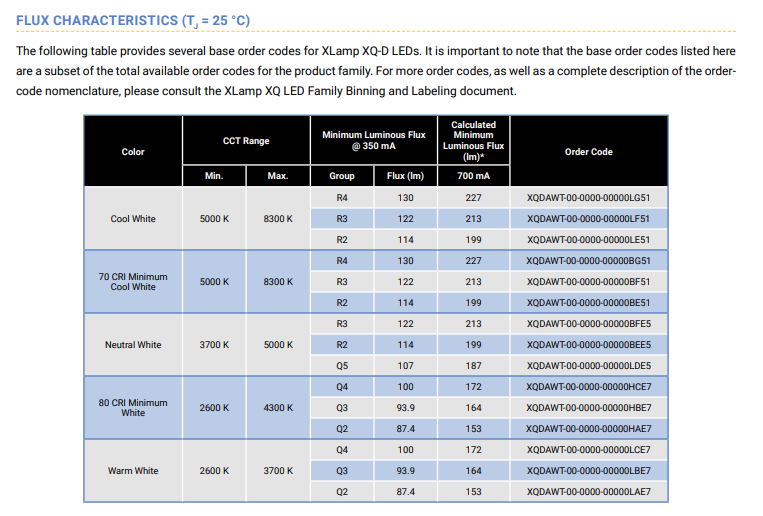Viewport: 763px width, 516px height.
Task: Click order code XQDAWT-00-0000-00000BEE5
Action: click(x=588, y=345)
